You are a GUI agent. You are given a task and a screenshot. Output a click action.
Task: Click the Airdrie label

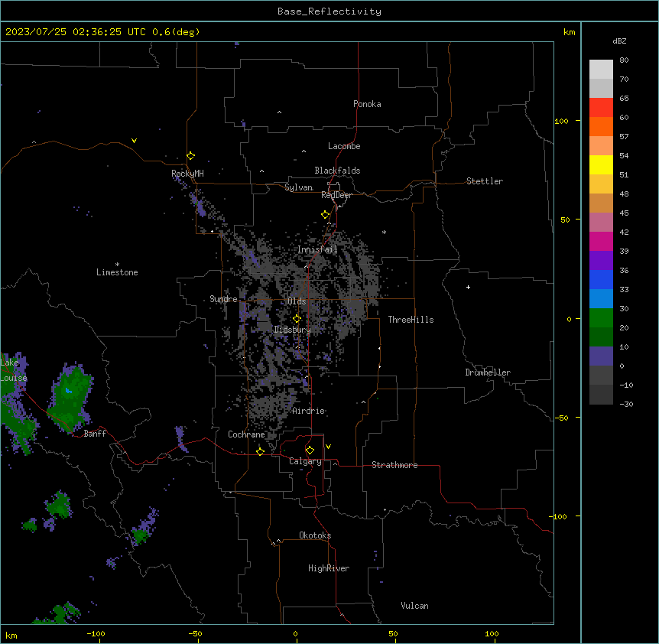309,411
